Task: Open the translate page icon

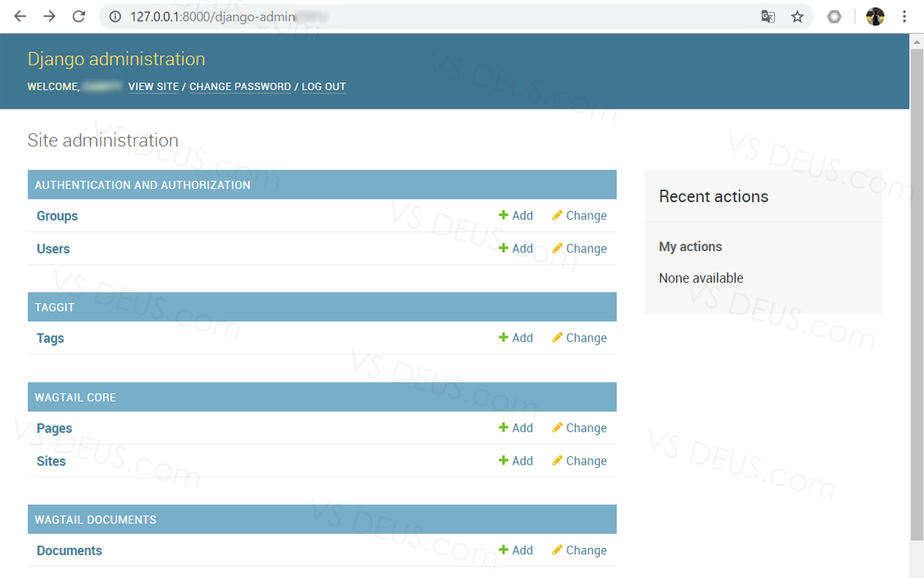Action: pyautogui.click(x=768, y=16)
